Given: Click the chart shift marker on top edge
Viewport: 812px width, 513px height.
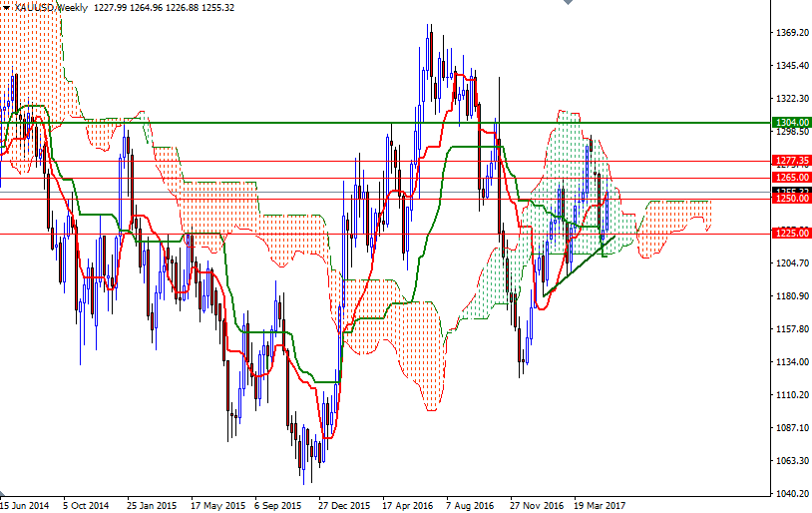Looking at the screenshot, I should tap(568, 2).
